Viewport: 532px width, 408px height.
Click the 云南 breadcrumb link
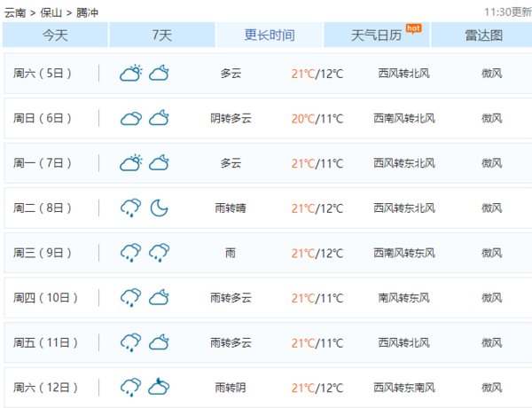coord(14,12)
